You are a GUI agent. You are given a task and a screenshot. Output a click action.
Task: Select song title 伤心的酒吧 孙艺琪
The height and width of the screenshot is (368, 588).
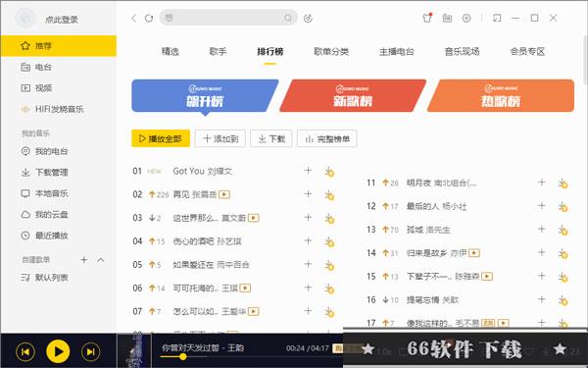click(207, 241)
